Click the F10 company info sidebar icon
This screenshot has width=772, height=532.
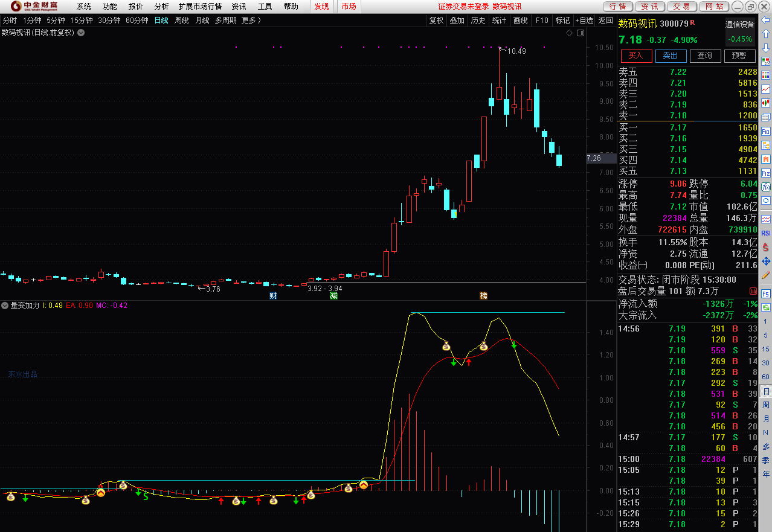coord(765,131)
